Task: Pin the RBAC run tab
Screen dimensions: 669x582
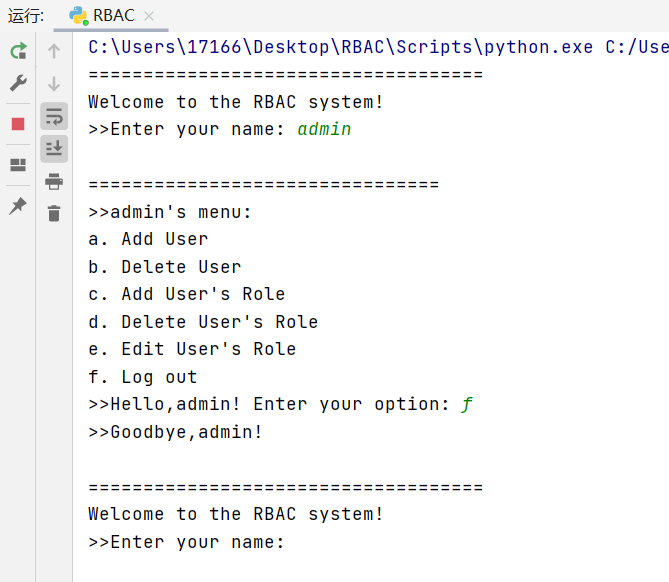Action: coord(18,206)
